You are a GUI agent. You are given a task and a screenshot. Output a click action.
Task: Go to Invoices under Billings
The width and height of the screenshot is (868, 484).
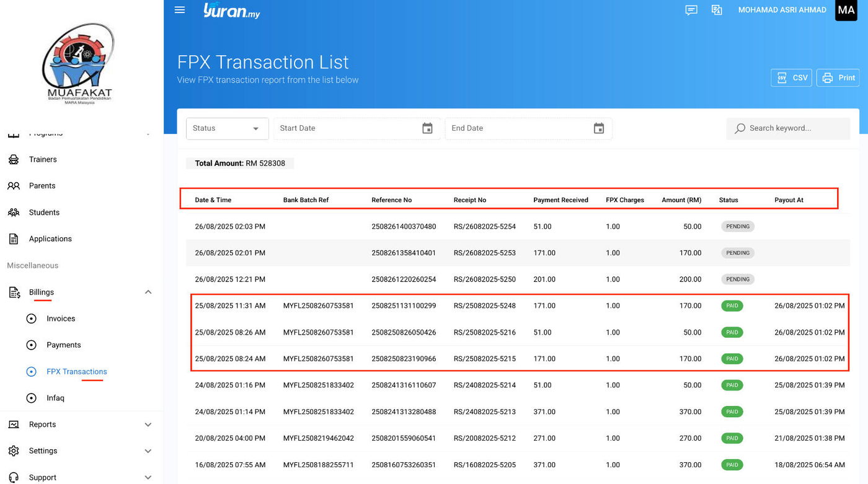(x=61, y=319)
